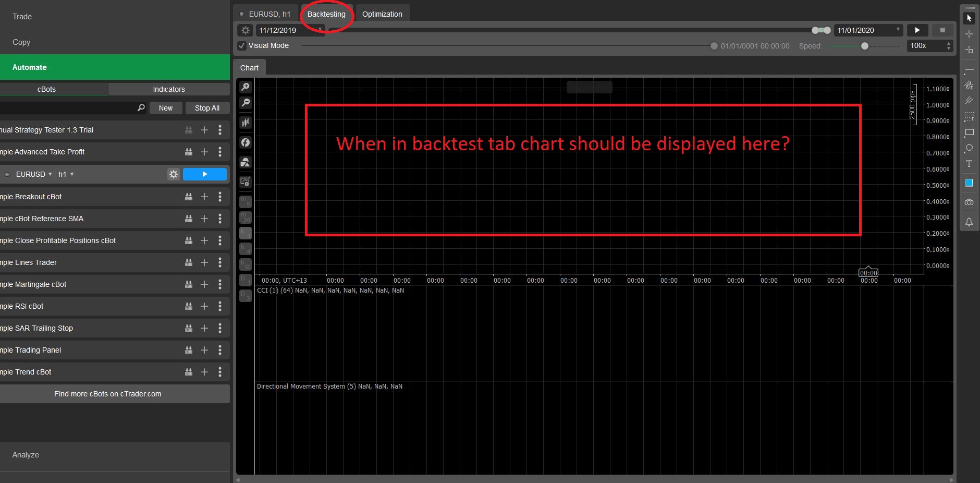Switch to the Backtesting tab
This screenshot has height=483, width=980.
(326, 14)
